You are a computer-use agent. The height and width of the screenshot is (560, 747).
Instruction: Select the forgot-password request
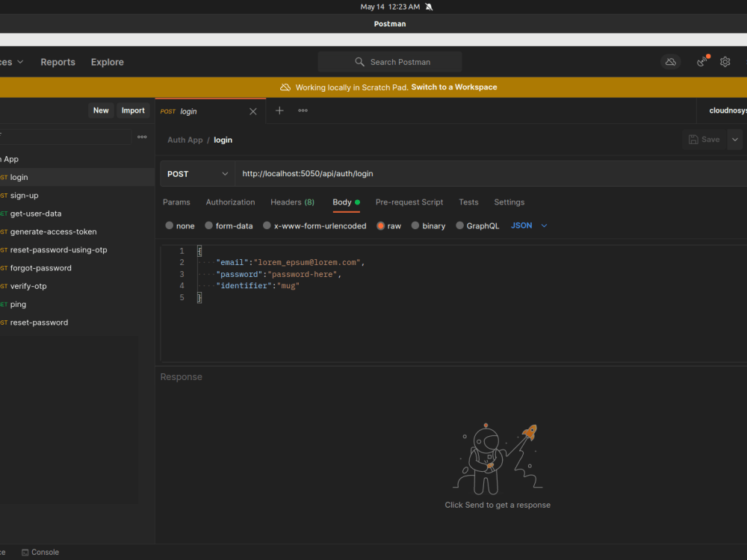point(77,268)
